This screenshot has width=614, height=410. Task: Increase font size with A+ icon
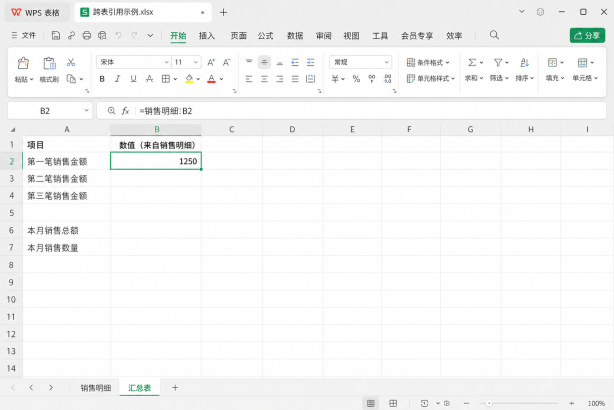[x=211, y=62]
